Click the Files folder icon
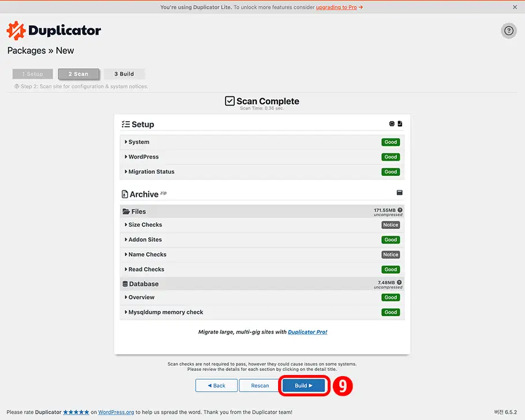 coord(126,211)
